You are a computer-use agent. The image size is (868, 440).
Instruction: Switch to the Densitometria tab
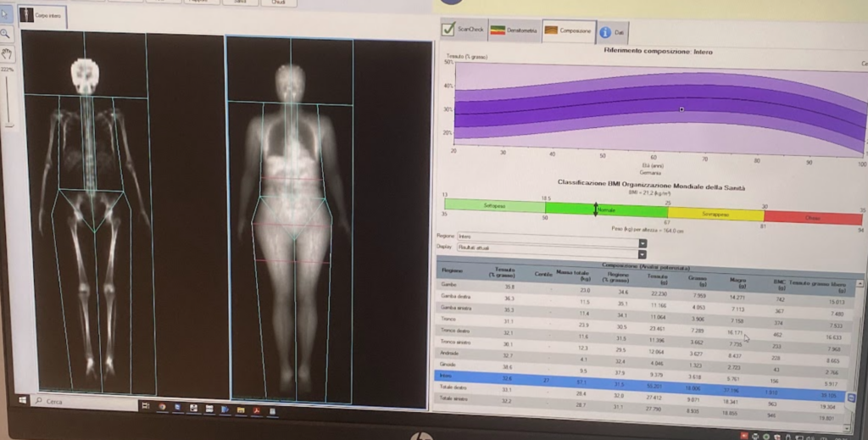(x=515, y=31)
